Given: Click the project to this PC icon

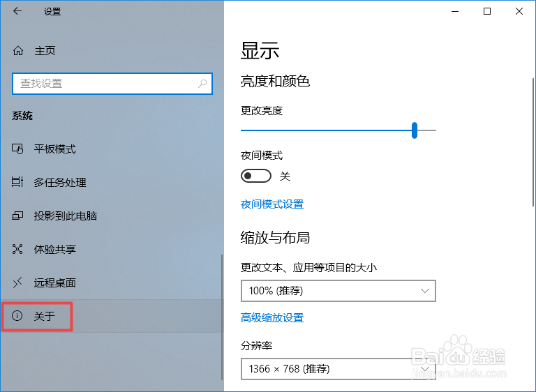Looking at the screenshot, I should click(17, 216).
